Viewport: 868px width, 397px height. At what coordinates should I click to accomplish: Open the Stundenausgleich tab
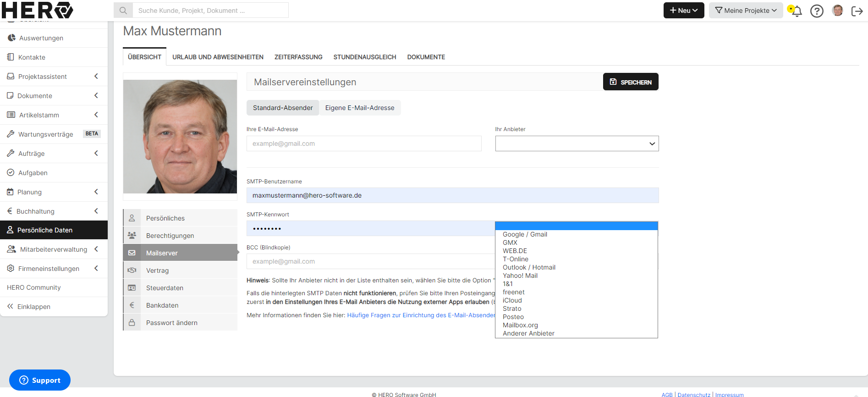pyautogui.click(x=365, y=57)
